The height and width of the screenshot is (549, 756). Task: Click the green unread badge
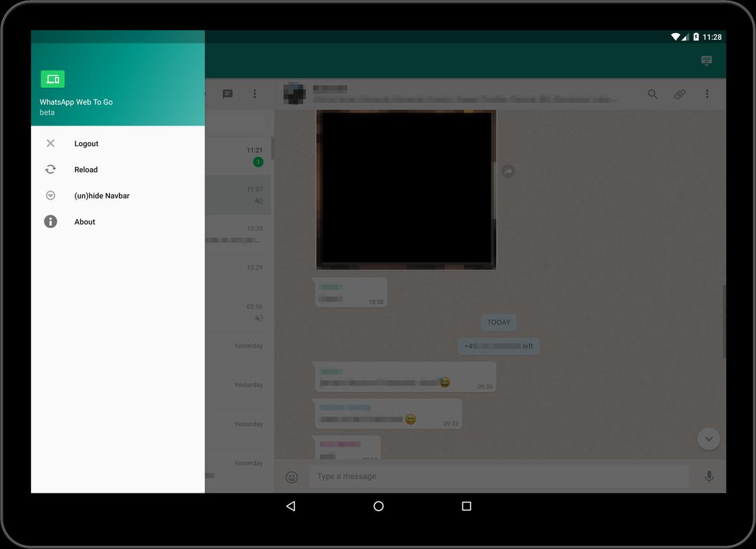(x=258, y=162)
